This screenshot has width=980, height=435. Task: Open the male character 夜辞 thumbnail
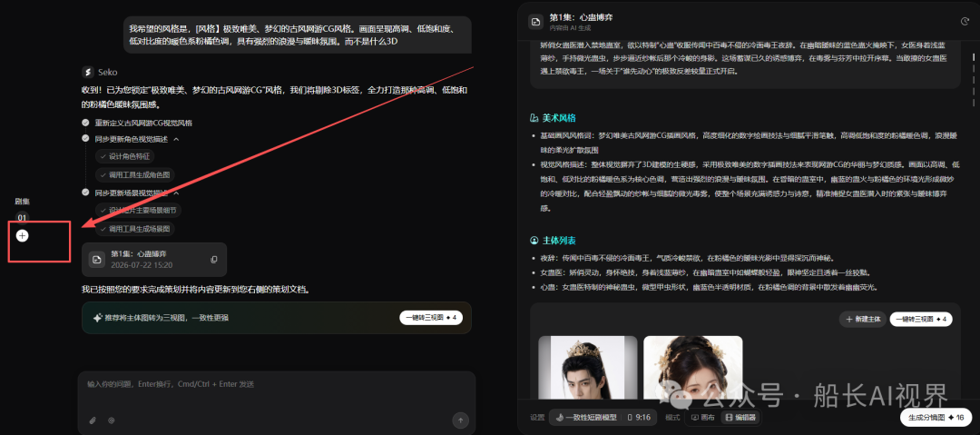click(587, 368)
